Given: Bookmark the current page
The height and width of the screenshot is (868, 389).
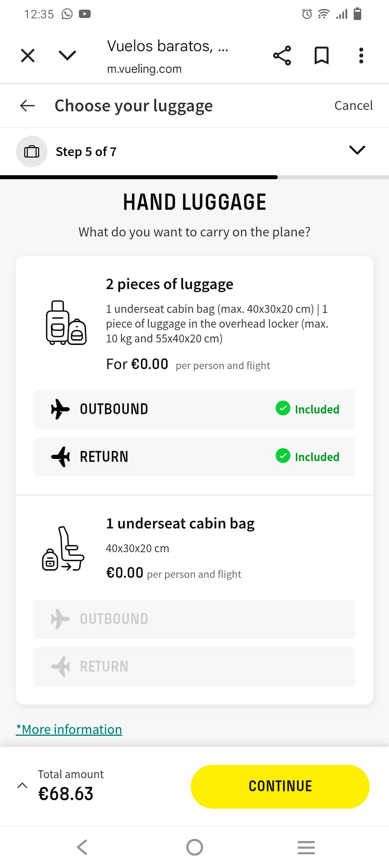Looking at the screenshot, I should click(322, 56).
